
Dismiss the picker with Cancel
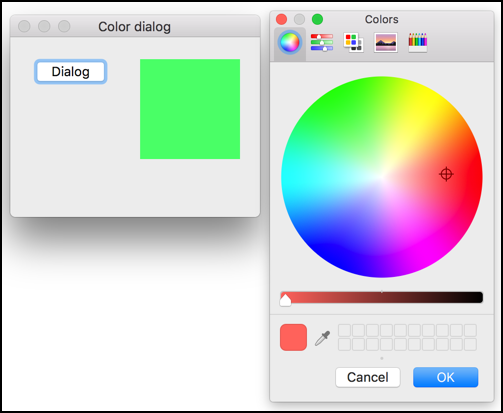(x=368, y=377)
